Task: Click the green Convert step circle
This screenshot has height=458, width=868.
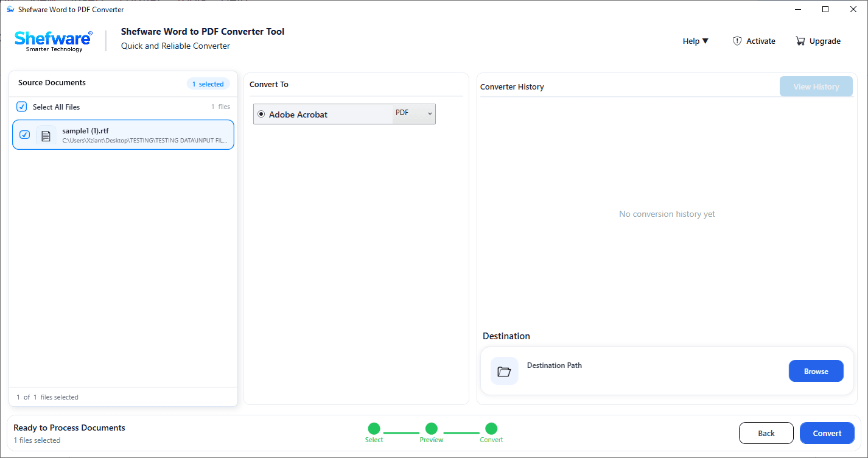Action: pyautogui.click(x=491, y=429)
